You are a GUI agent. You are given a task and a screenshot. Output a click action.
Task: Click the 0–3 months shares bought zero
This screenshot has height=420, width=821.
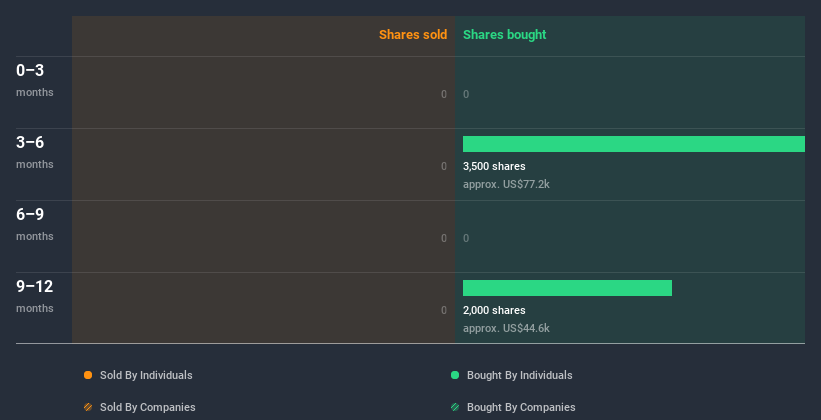[x=466, y=94]
